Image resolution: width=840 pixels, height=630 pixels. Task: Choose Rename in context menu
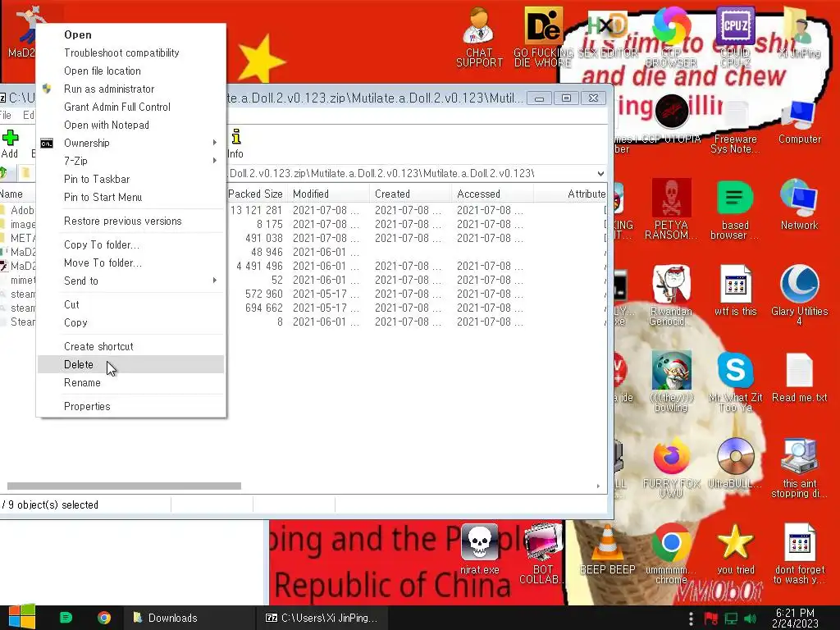click(130, 382)
